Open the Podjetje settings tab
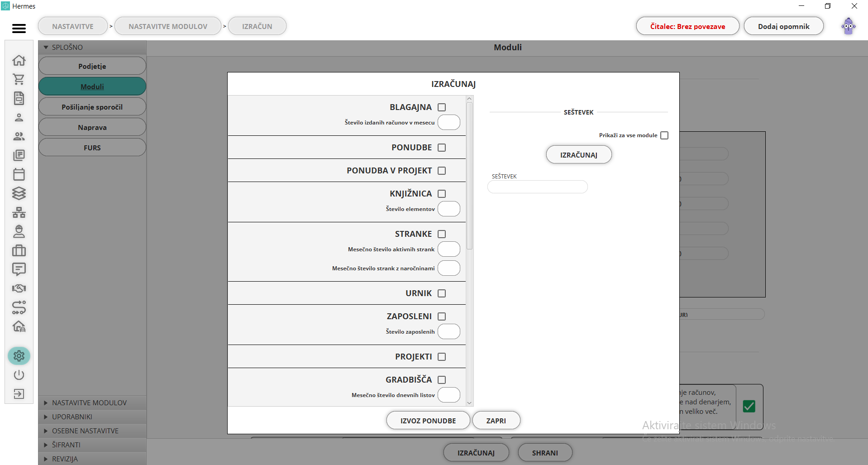 [92, 66]
